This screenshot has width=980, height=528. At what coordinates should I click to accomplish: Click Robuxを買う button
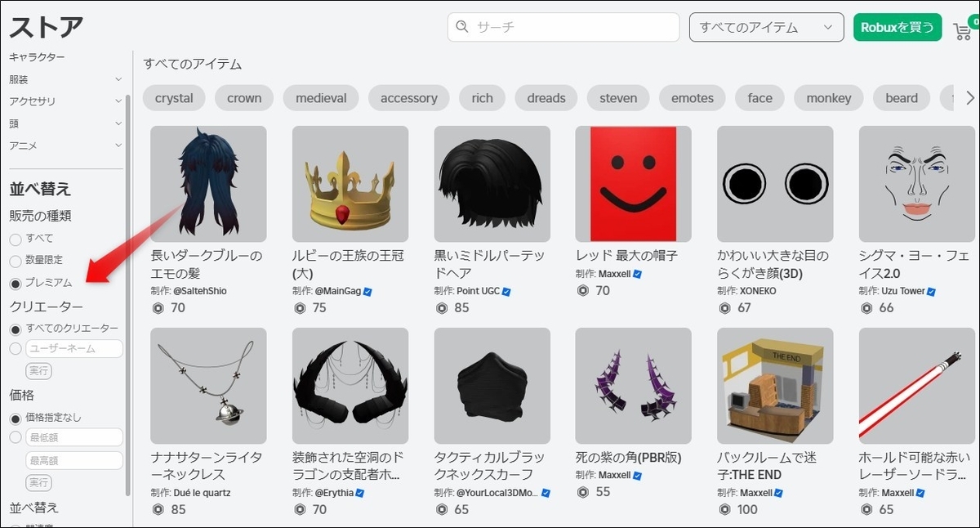pyautogui.click(x=898, y=27)
